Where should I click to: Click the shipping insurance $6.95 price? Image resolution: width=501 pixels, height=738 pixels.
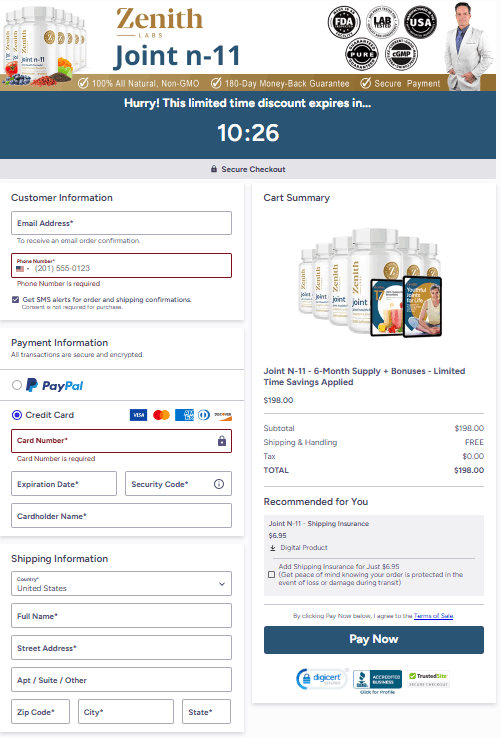[277, 536]
